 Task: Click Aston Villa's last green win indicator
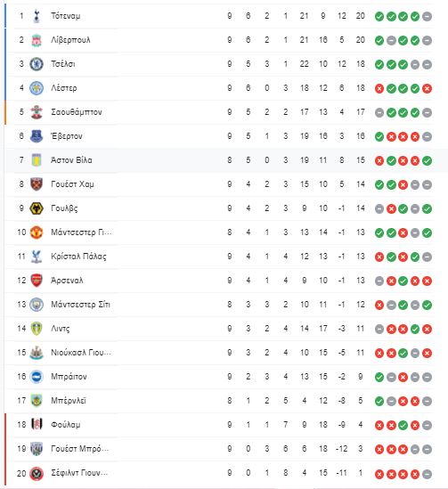427,161
